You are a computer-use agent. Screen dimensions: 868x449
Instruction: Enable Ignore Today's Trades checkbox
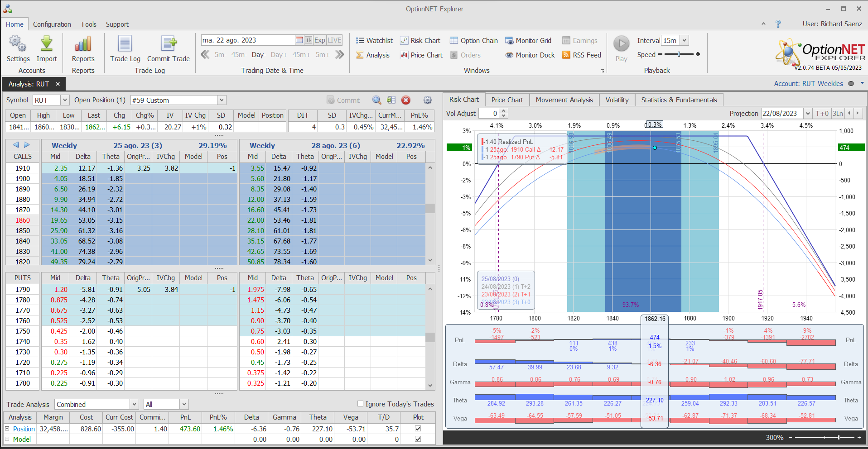pyautogui.click(x=360, y=404)
